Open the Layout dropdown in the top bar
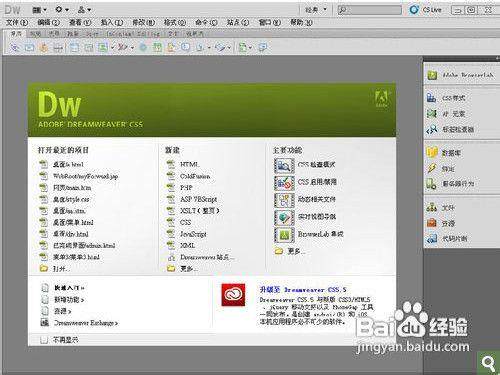Image resolution: width=500 pixels, height=375 pixels. (x=40, y=10)
